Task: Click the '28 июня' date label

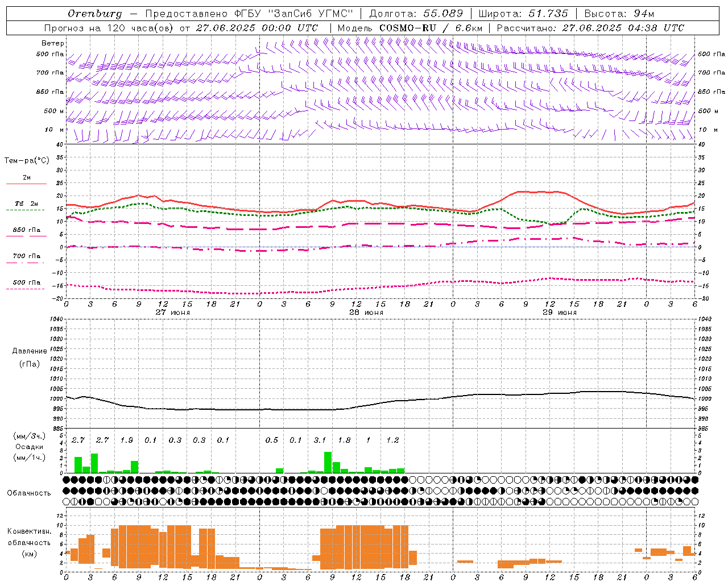Action: click(x=366, y=313)
